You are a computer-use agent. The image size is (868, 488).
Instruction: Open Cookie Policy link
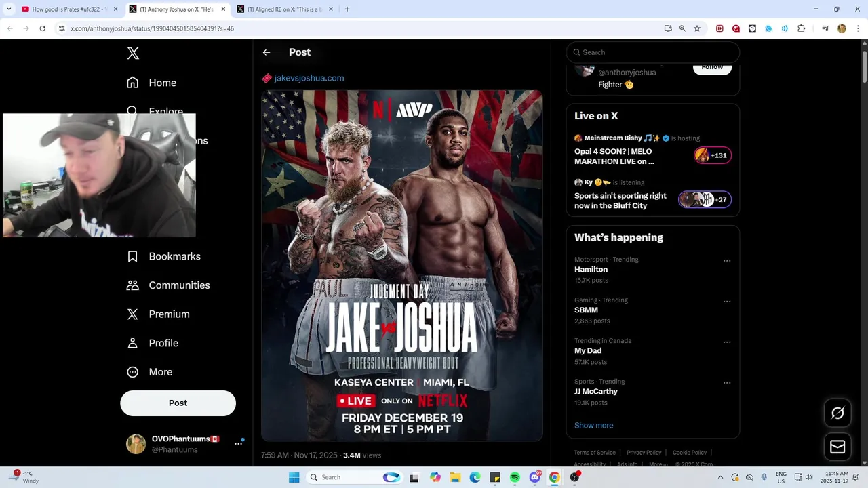(690, 453)
